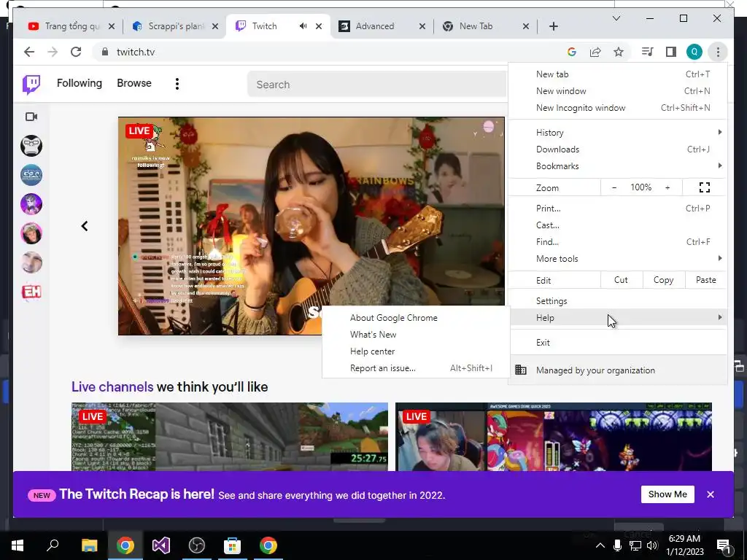The image size is (747, 560).
Task: Click Cut in the Edit row
Action: click(622, 280)
